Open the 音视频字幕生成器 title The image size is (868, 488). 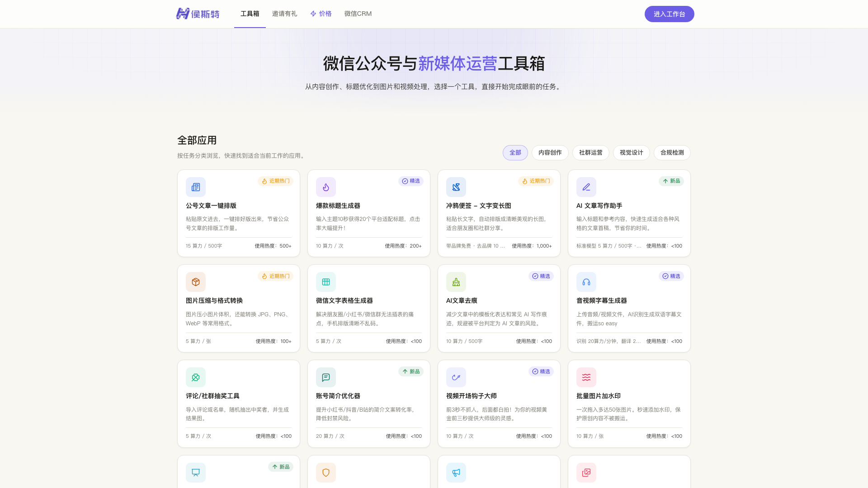602,300
